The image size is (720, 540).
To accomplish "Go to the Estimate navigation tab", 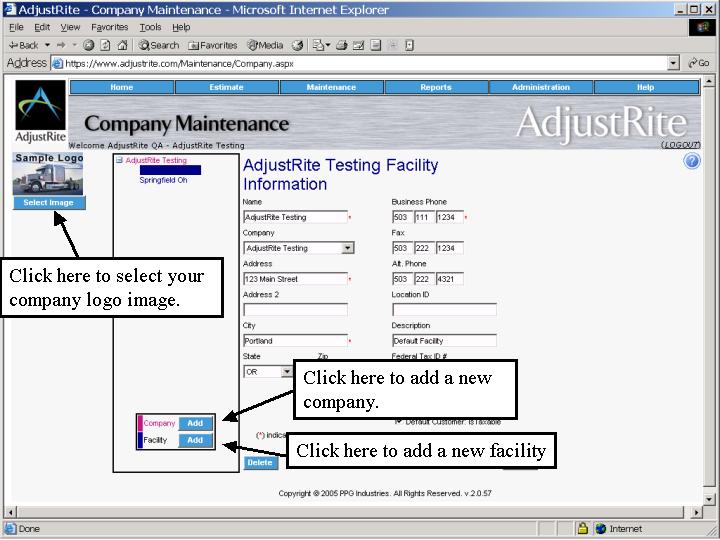I will point(226,87).
